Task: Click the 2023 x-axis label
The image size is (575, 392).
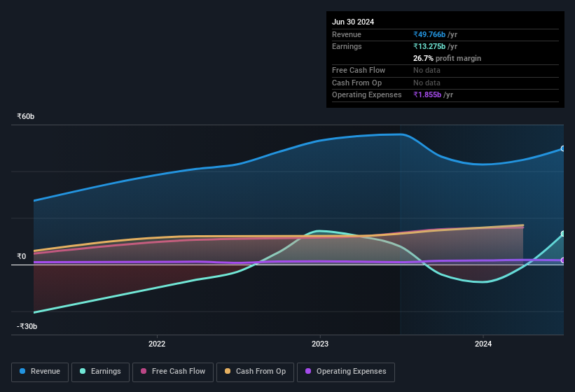Action: (x=320, y=344)
